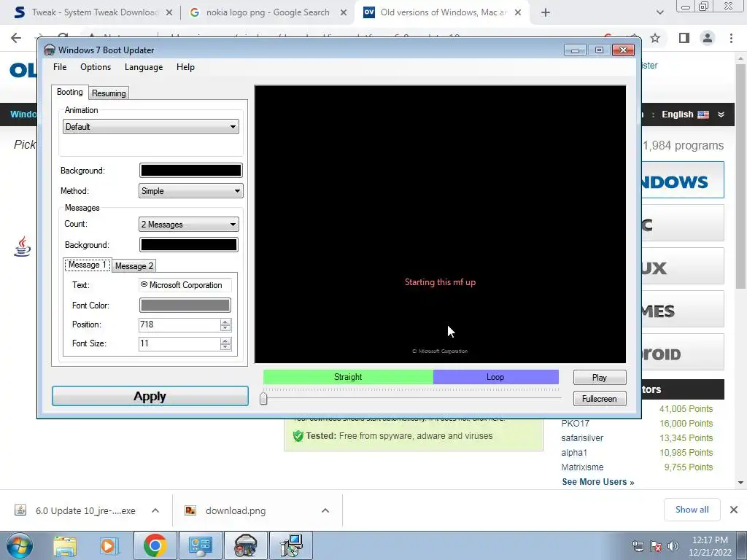Open options for the jre exe download
The width and height of the screenshot is (747, 560).
point(155,510)
